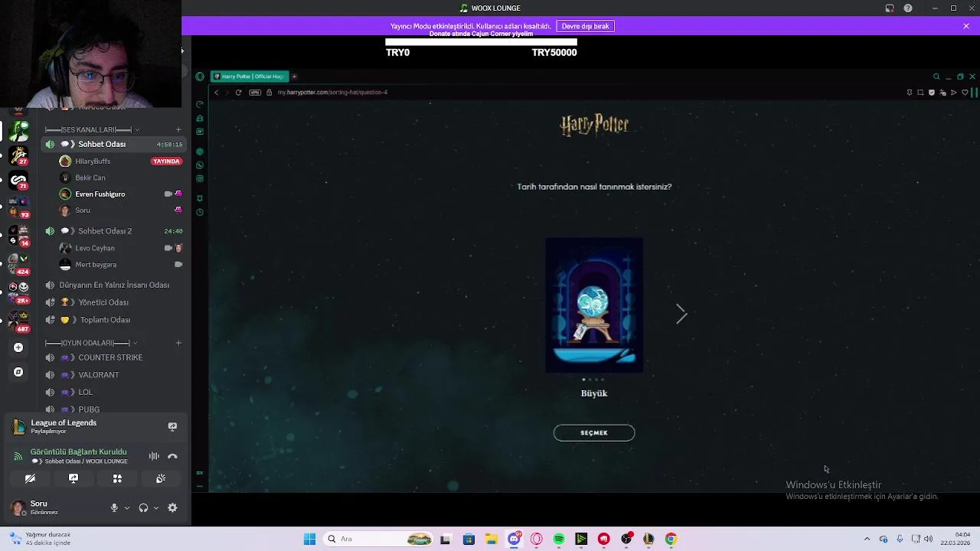This screenshot has width=980, height=551.
Task: Open Chrome from the taskbar
Action: 671,540
